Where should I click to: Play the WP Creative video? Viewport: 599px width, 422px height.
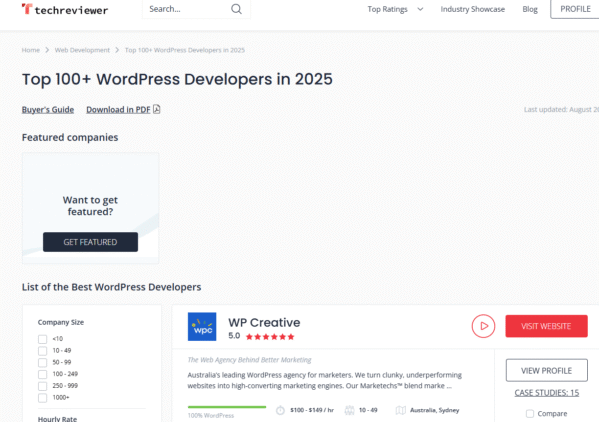(x=483, y=326)
